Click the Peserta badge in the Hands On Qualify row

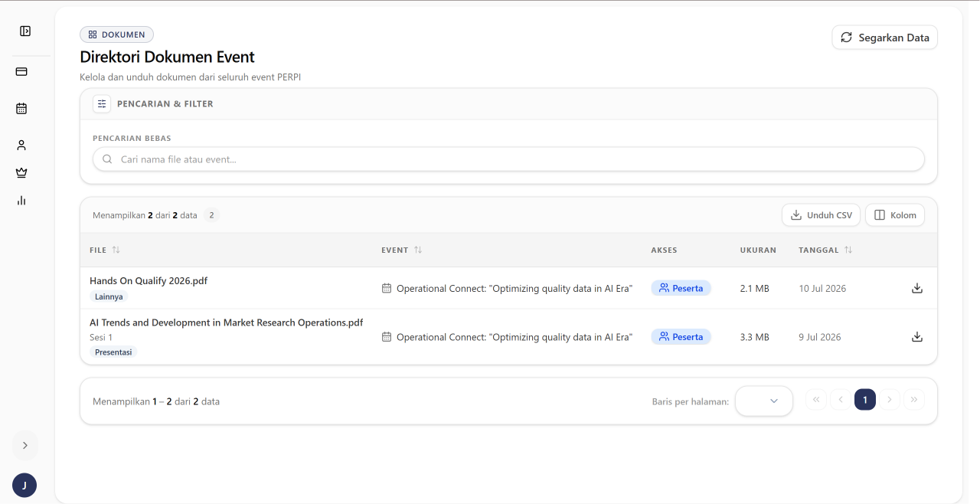point(681,288)
